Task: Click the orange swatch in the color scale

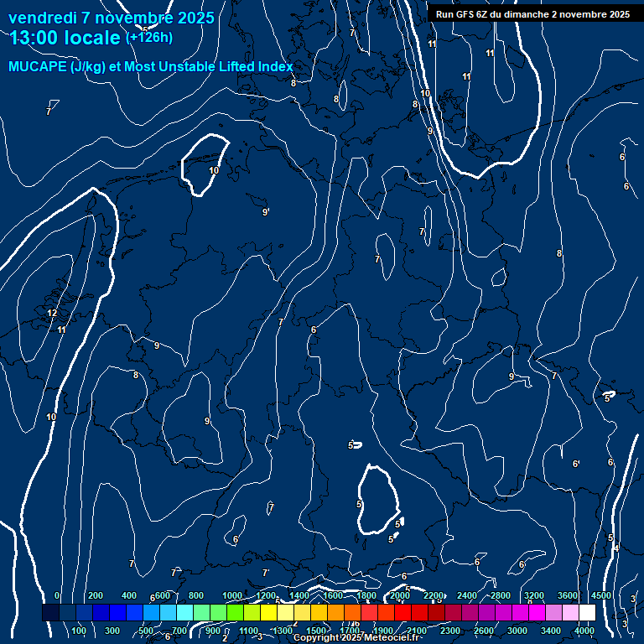Action: click(x=335, y=613)
